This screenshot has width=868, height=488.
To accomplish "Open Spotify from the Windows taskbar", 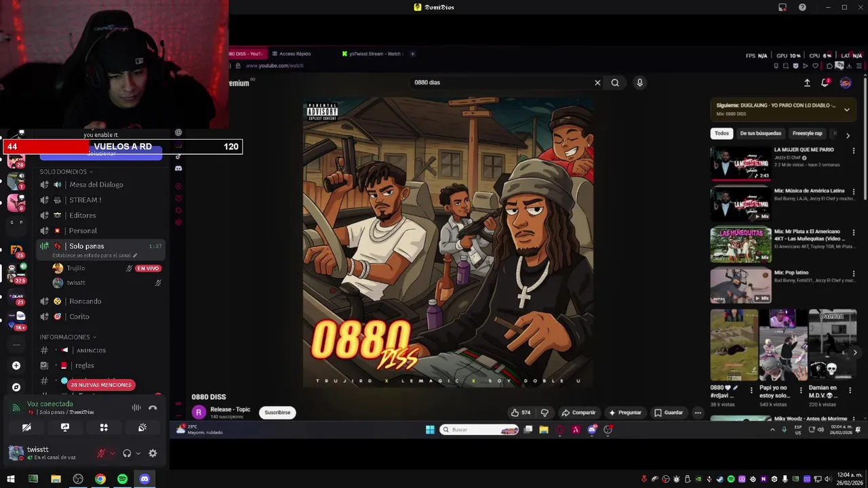I will (122, 479).
